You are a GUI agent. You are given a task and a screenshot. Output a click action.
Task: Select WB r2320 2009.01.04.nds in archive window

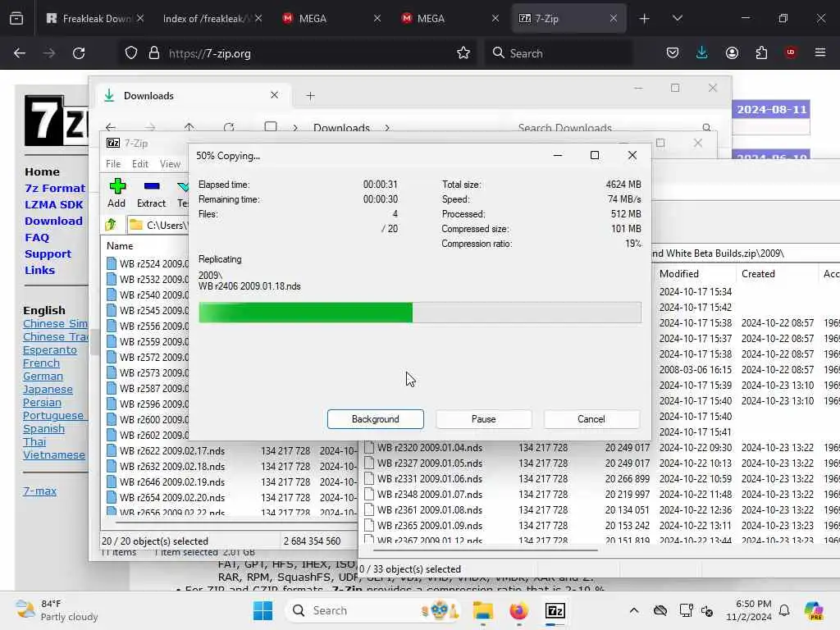click(x=430, y=448)
